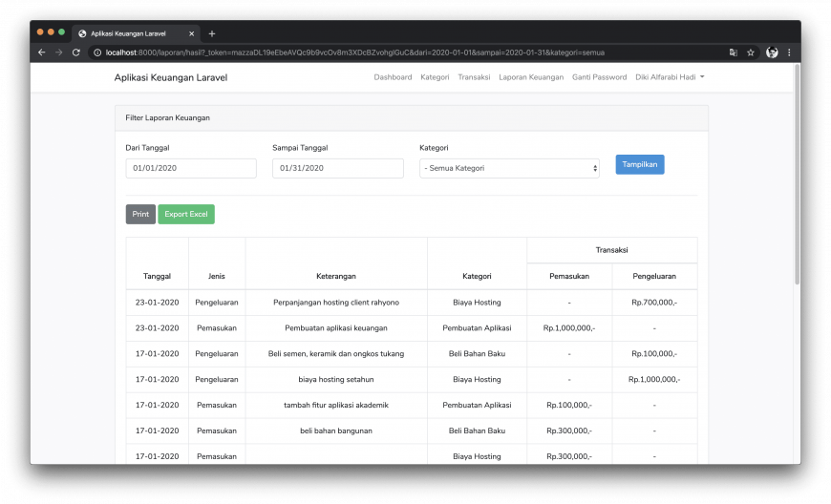Click the Dari Tanggal date field
Viewport: 831px width, 504px height.
coord(191,168)
